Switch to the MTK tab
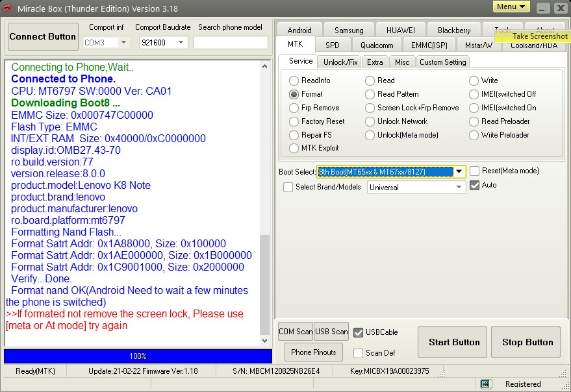This screenshot has height=392, width=571. click(x=296, y=44)
